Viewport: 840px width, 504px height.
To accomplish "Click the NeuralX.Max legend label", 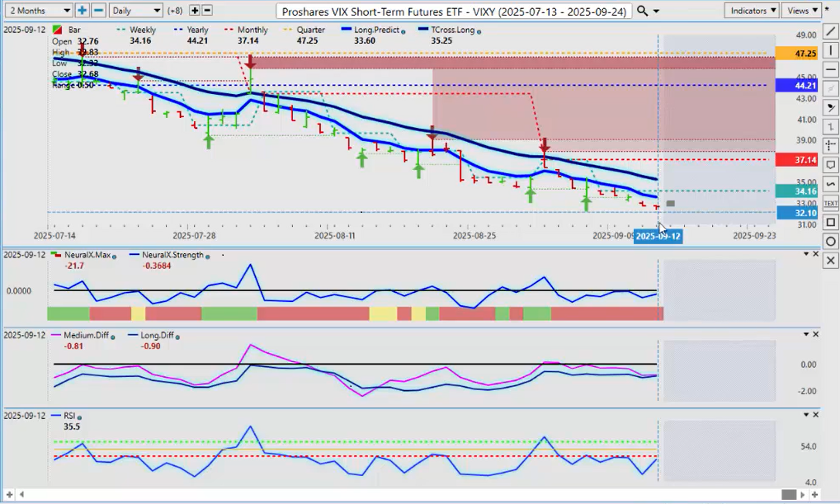I will pos(87,255).
